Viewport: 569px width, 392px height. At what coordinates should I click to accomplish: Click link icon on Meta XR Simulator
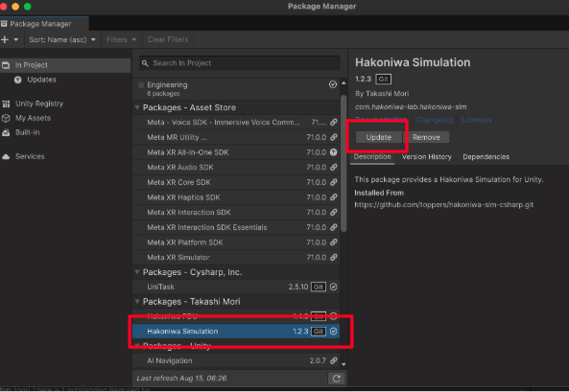(334, 257)
